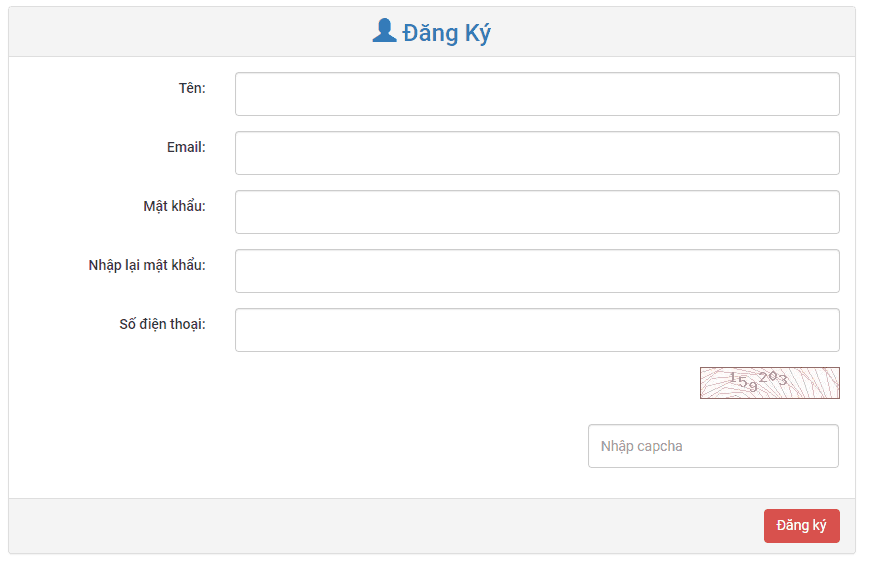Click the gray footer bar left of Đăng ký
The height and width of the screenshot is (562, 869).
pos(380,526)
